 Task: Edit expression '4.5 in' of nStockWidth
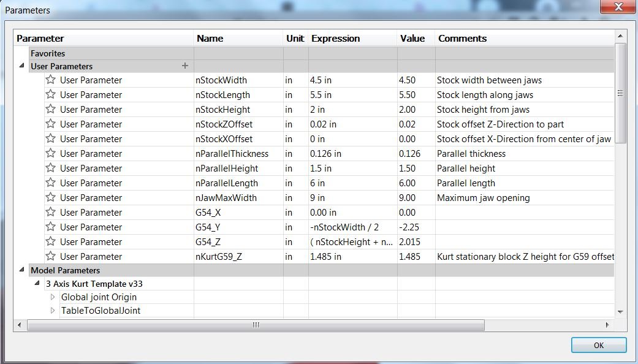(352, 80)
